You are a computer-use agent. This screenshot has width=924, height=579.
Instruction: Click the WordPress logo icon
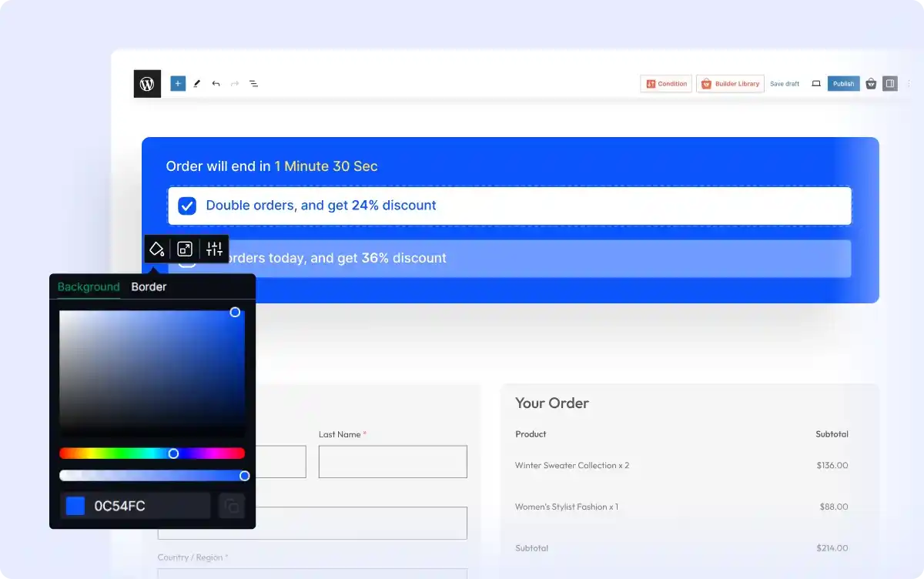[x=147, y=84]
